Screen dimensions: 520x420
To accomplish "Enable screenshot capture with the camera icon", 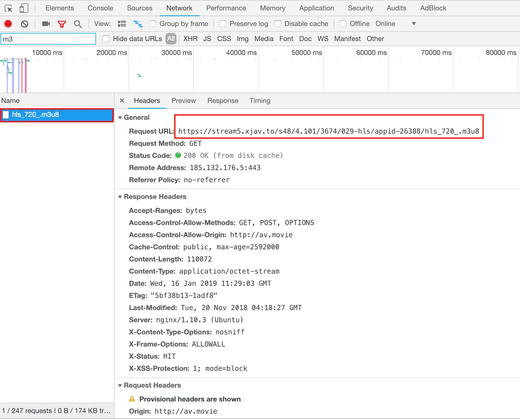I will click(x=45, y=24).
